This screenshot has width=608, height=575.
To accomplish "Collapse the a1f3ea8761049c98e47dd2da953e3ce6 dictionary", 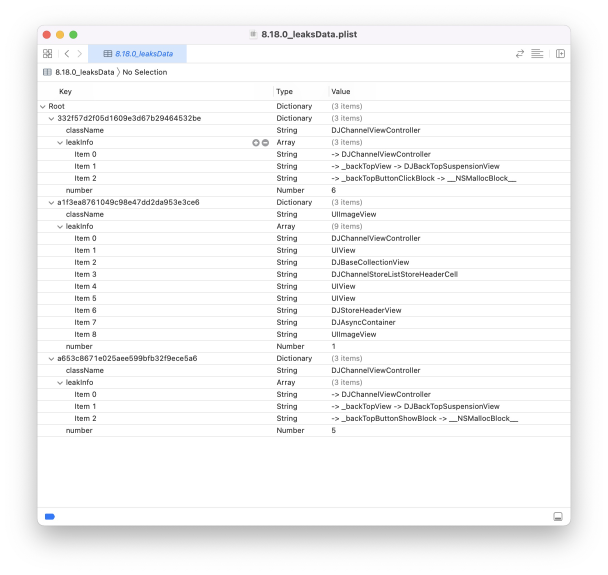I will coord(51,203).
